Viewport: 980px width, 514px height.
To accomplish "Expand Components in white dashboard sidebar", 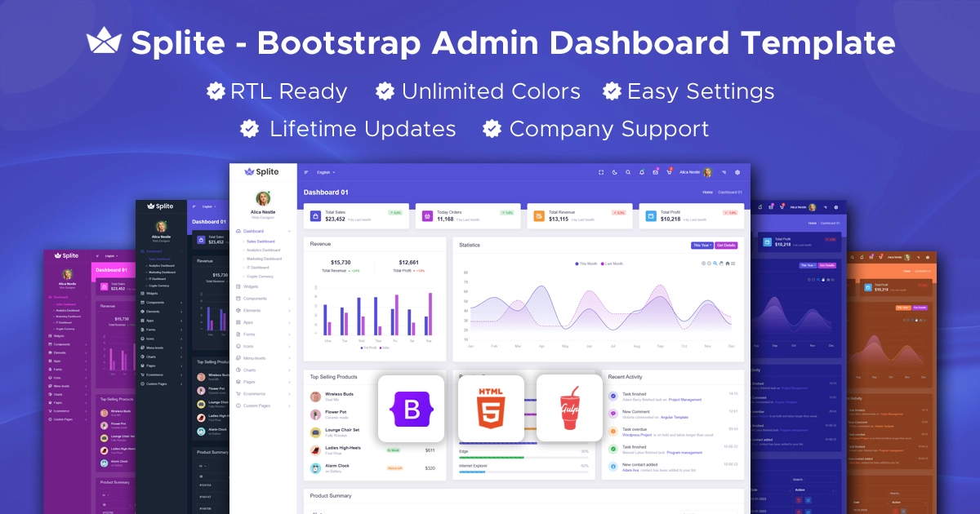I will click(263, 299).
